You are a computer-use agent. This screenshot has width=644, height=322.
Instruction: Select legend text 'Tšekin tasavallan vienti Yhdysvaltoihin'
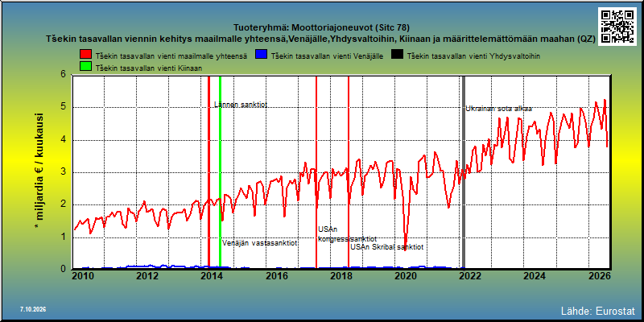pyautogui.click(x=473, y=56)
